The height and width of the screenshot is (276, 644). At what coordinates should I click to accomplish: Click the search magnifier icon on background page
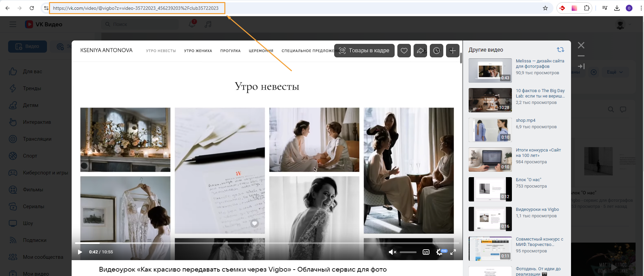[611, 109]
